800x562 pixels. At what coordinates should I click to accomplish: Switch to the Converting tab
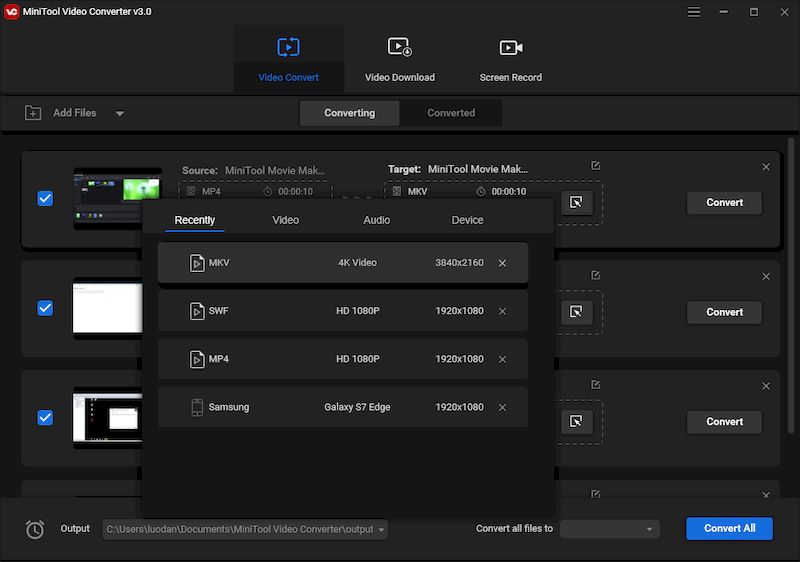coord(349,113)
